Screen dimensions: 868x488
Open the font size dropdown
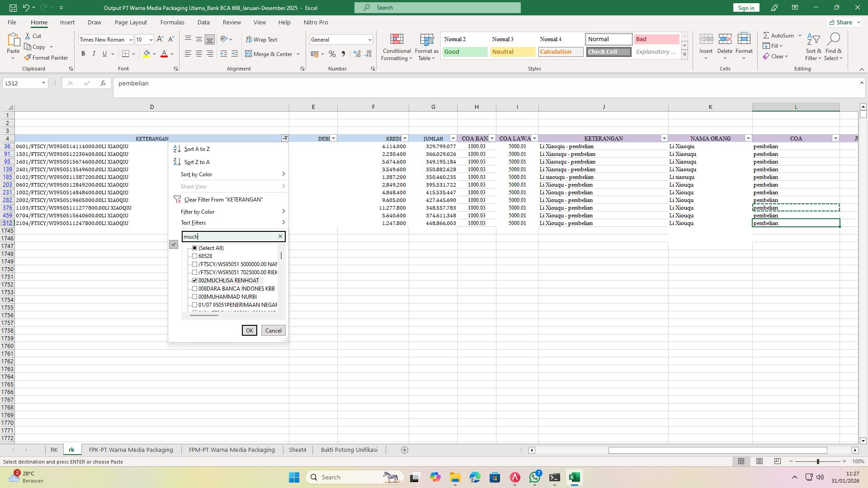click(x=151, y=39)
